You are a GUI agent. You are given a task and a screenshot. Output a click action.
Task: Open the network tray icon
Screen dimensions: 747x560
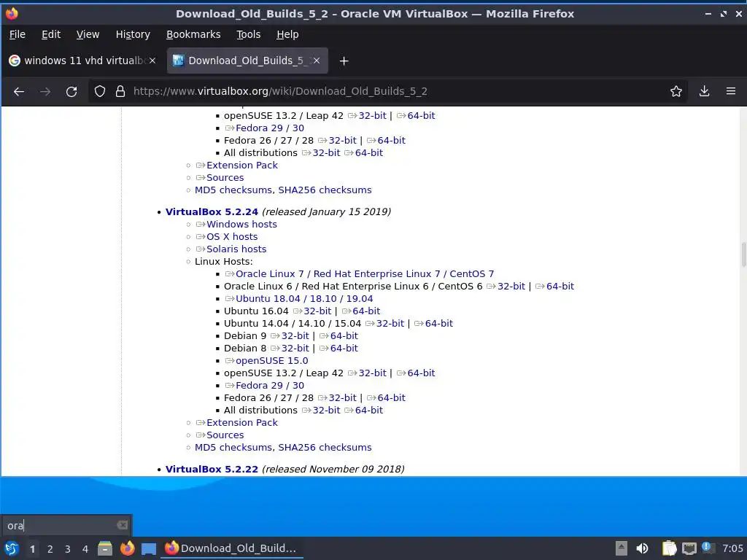689,548
